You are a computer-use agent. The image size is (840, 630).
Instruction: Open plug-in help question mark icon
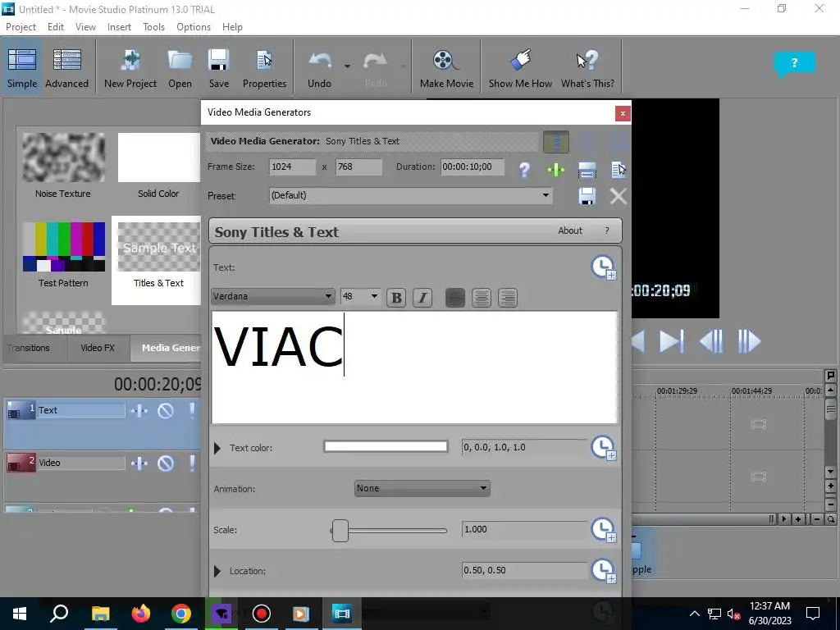click(524, 170)
